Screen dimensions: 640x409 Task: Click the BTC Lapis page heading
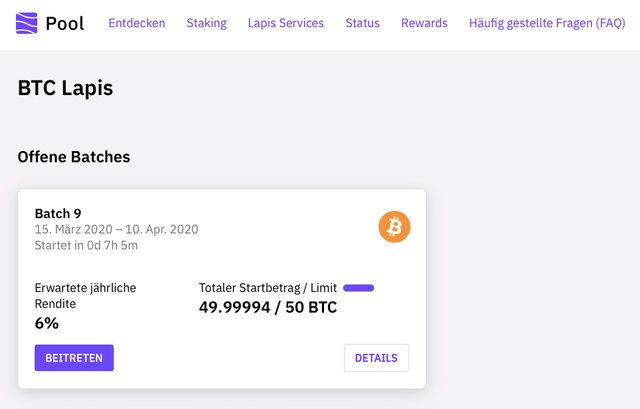point(65,88)
